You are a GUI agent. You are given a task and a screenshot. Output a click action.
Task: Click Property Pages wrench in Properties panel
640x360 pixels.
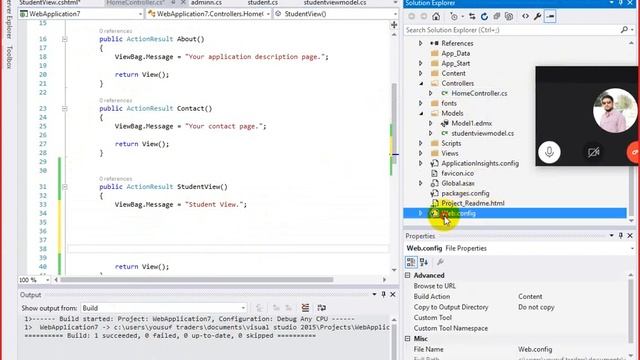[440, 262]
